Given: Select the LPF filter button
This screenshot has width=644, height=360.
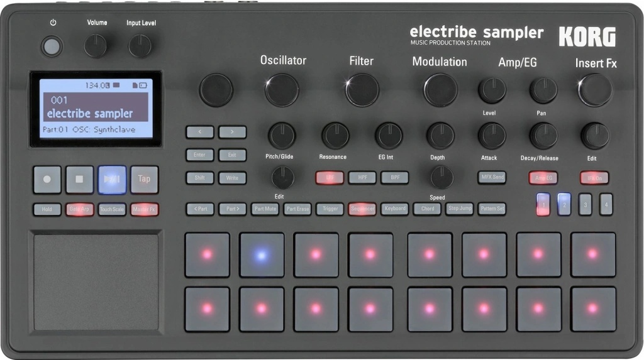Looking at the screenshot, I should click(330, 178).
